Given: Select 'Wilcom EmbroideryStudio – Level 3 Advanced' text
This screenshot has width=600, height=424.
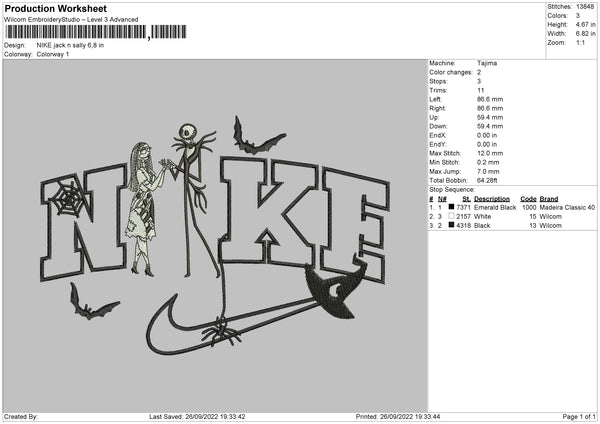Looking at the screenshot, I should pos(71,20).
